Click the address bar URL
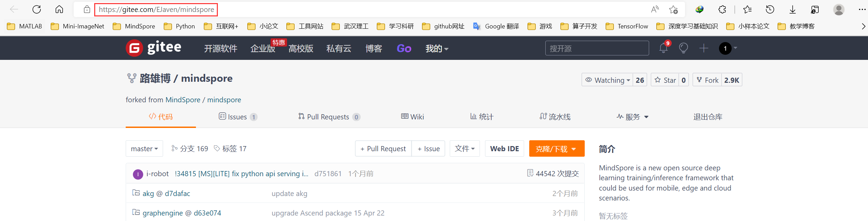The image size is (868, 221). point(156,10)
